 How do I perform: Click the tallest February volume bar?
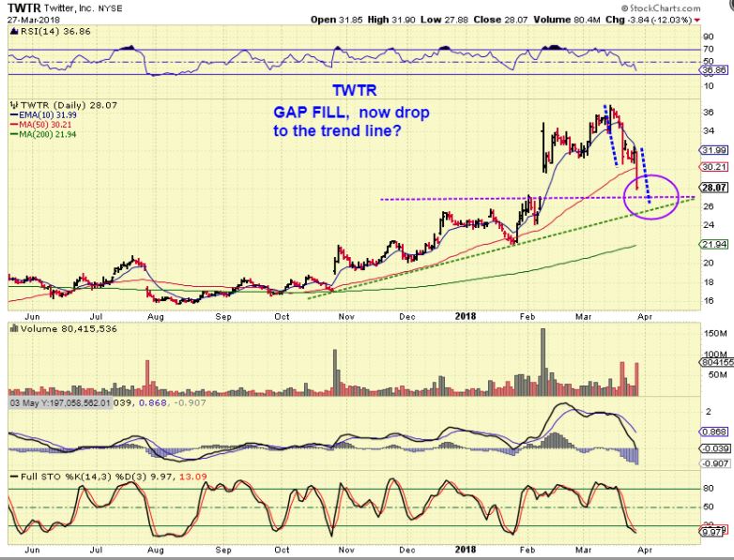coord(543,362)
